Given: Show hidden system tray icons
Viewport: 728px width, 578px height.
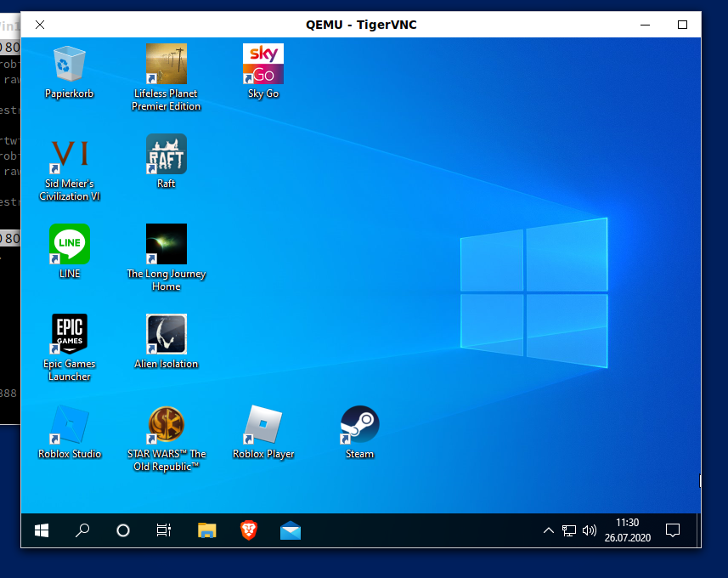Looking at the screenshot, I should coord(548,530).
